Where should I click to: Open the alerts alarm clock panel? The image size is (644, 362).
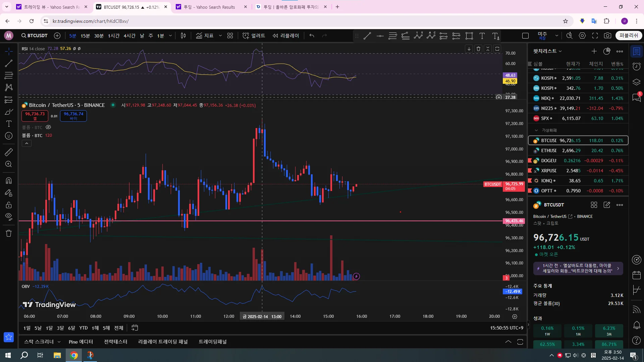(636, 66)
